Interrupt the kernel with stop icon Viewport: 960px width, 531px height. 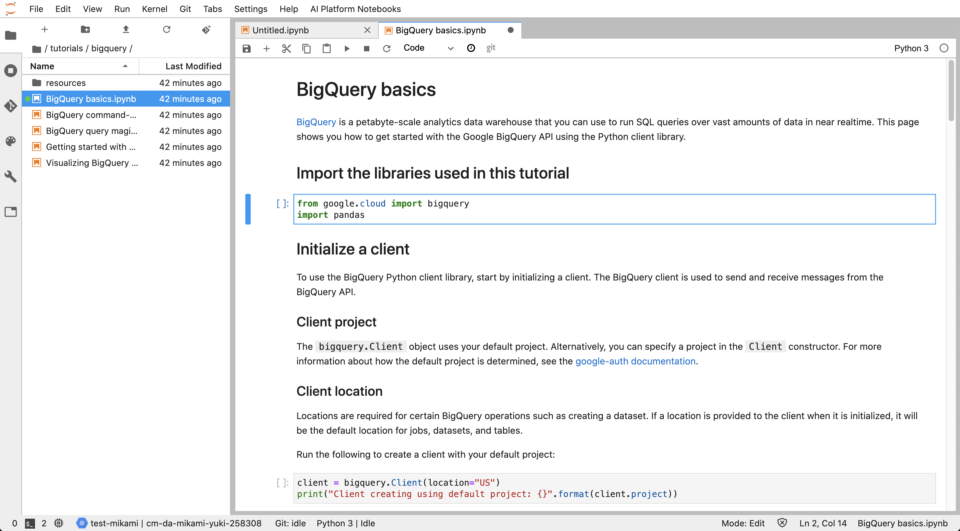tap(367, 48)
